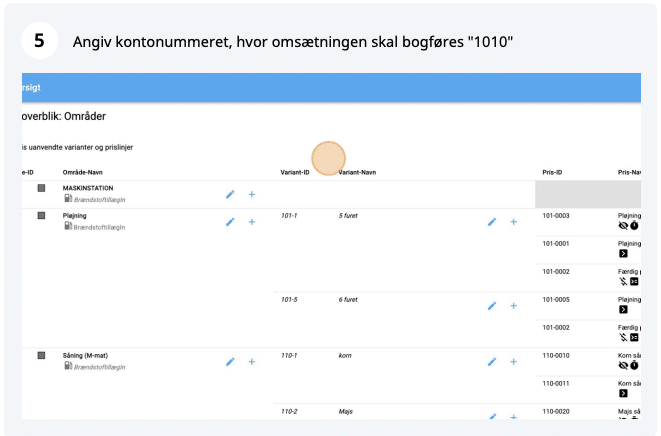Click variant name 'Majs'
Viewport: 661px width, 436px height.
[x=345, y=412]
